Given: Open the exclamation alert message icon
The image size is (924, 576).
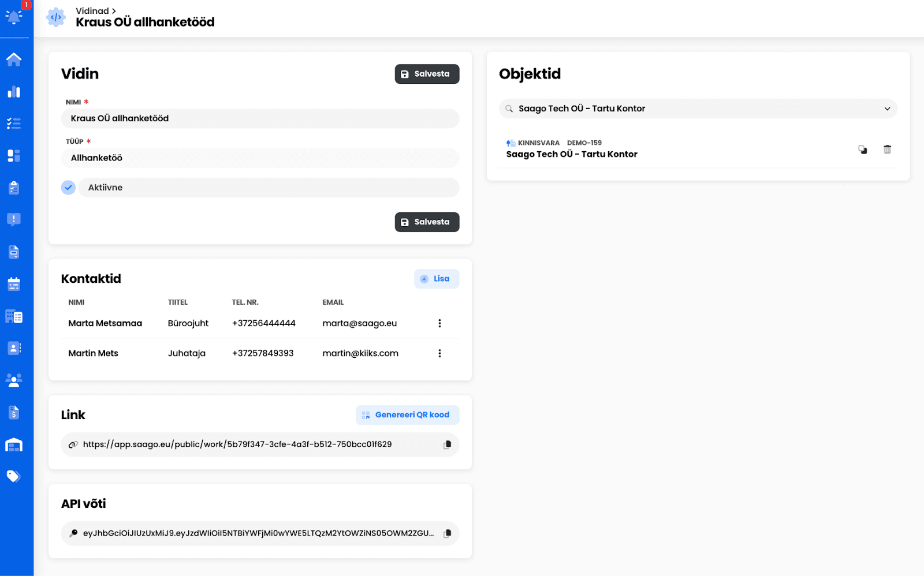Looking at the screenshot, I should point(14,219).
